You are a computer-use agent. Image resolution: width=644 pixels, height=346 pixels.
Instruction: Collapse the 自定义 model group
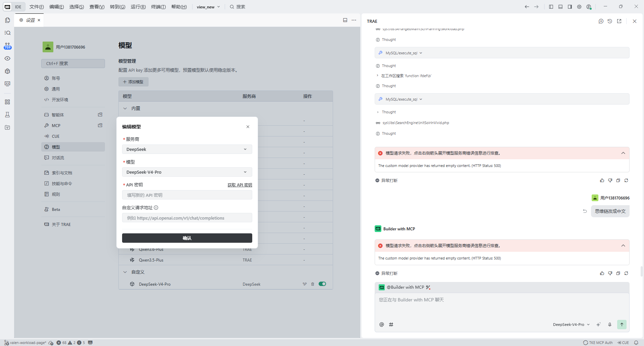point(125,272)
